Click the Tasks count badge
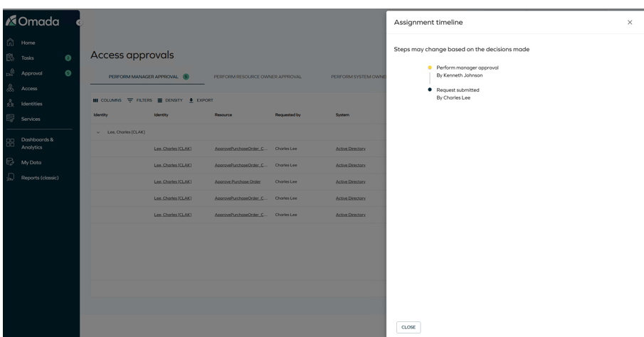 (68, 58)
